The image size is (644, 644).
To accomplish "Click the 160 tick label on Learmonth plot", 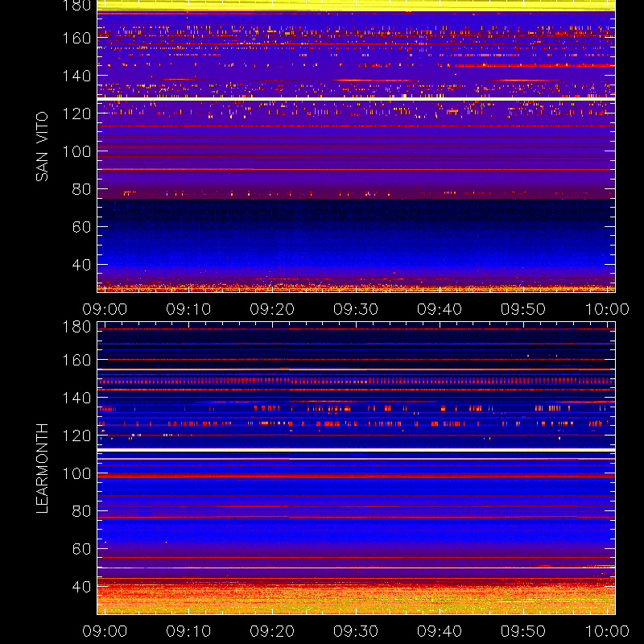I will (x=76, y=360).
